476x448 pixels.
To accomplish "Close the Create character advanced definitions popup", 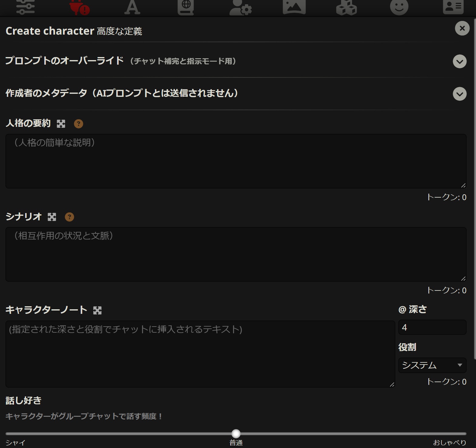I will coord(462,28).
